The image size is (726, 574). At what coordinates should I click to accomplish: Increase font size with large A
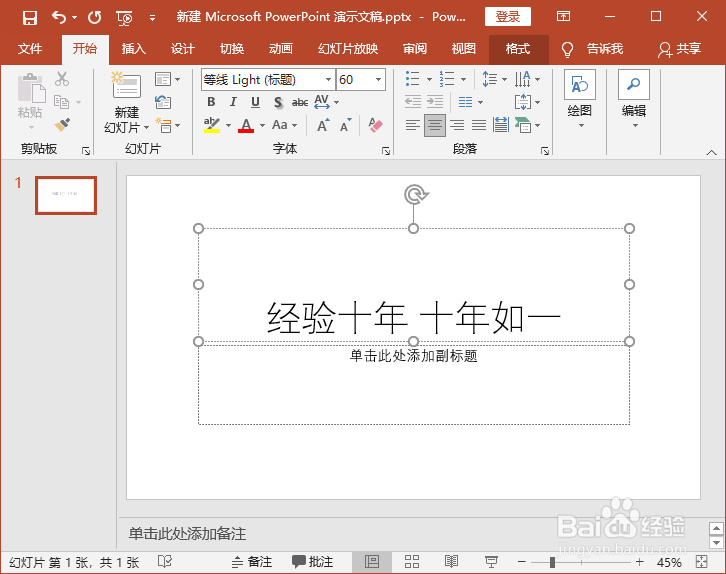coord(323,125)
